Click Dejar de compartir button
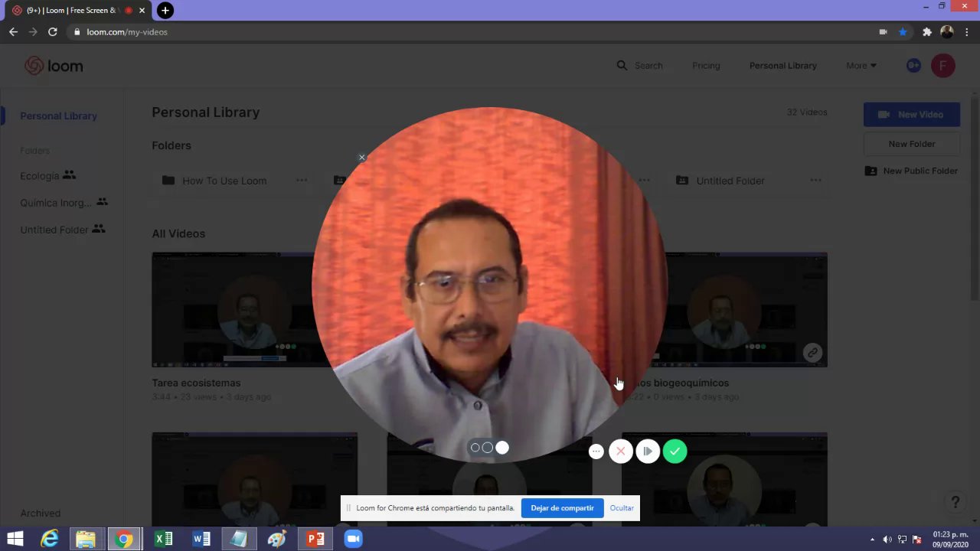980x551 pixels. pos(562,508)
